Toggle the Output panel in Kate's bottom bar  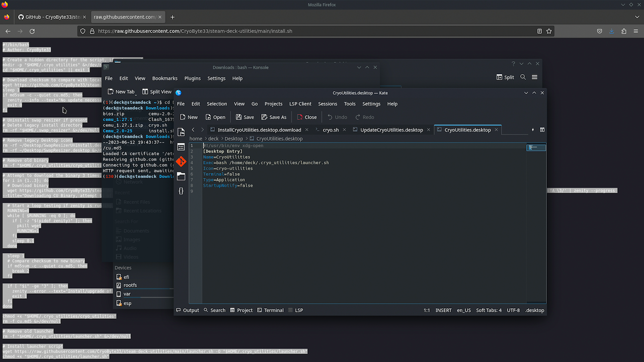click(187, 310)
